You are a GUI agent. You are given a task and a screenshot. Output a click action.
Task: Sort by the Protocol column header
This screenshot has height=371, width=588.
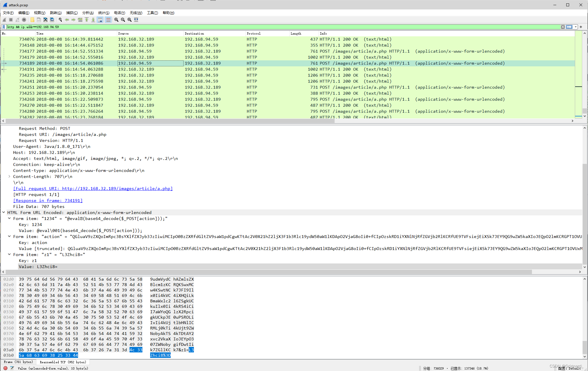pyautogui.click(x=268, y=33)
